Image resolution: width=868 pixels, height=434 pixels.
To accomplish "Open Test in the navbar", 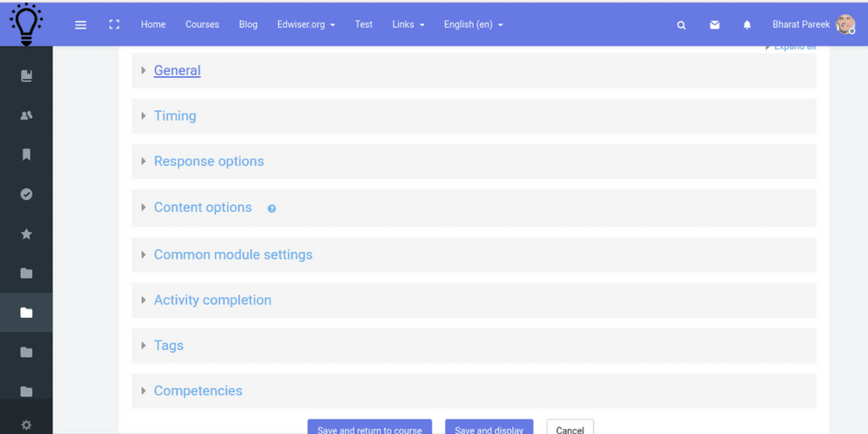I will point(364,25).
